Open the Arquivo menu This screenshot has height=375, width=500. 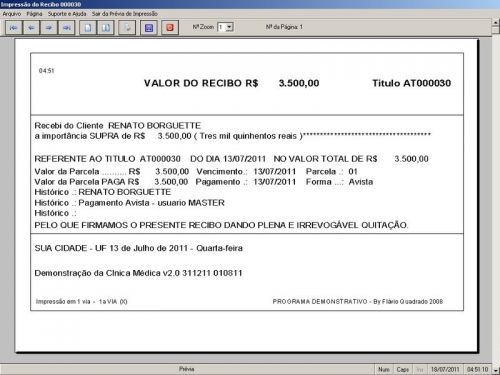12,14
